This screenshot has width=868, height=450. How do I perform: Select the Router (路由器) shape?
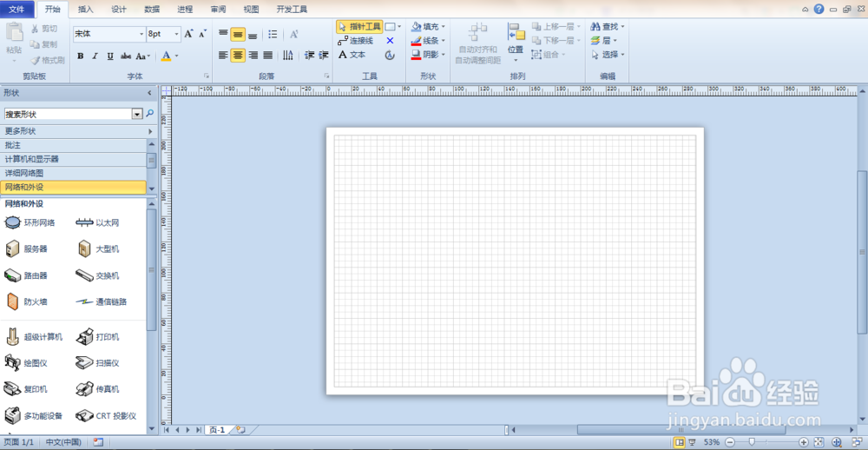[x=27, y=275]
